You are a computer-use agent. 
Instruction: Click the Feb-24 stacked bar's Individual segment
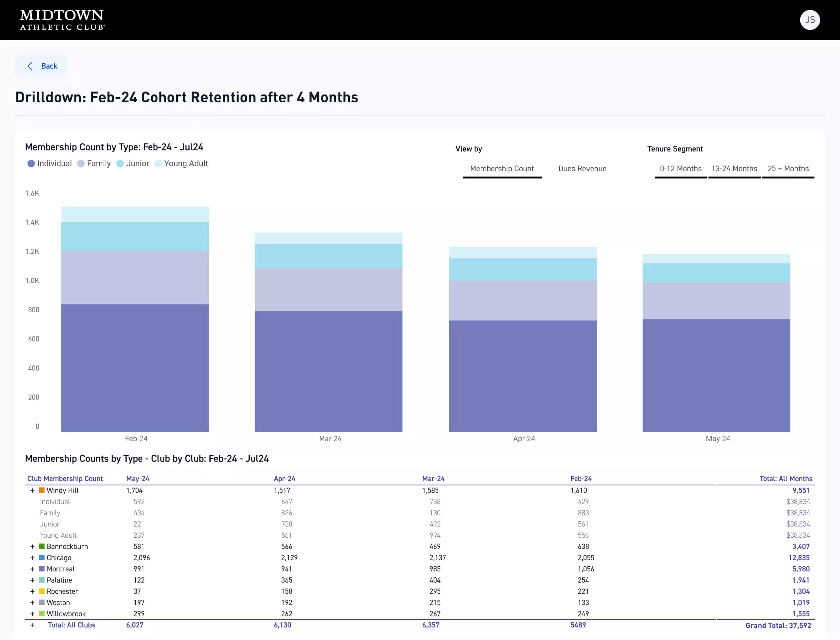[x=135, y=368]
